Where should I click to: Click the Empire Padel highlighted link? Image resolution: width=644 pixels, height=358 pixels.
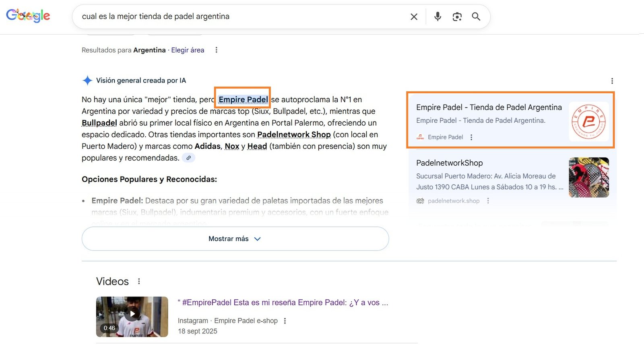coord(243,99)
